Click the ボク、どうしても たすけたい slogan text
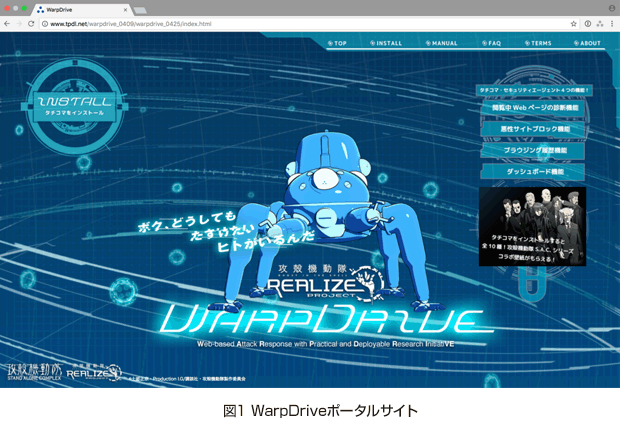 pos(225,233)
